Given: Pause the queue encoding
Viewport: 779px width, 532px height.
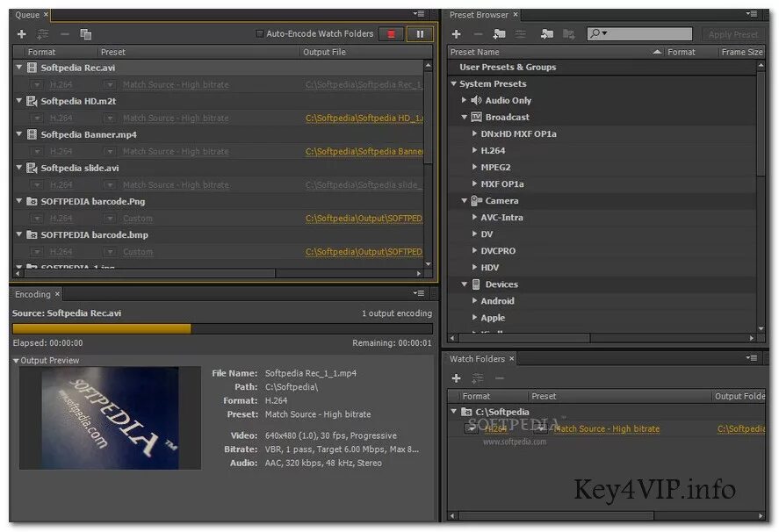Looking at the screenshot, I should pos(420,33).
